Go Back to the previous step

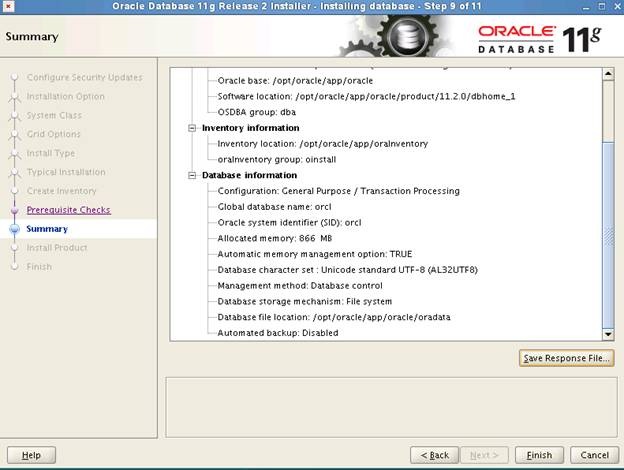click(434, 455)
